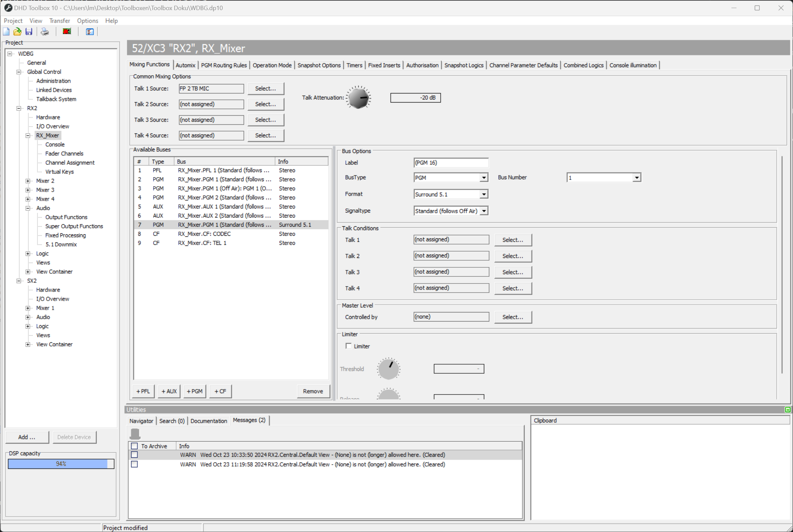Click the bus Label input field
The width and height of the screenshot is (793, 532).
coord(451,162)
